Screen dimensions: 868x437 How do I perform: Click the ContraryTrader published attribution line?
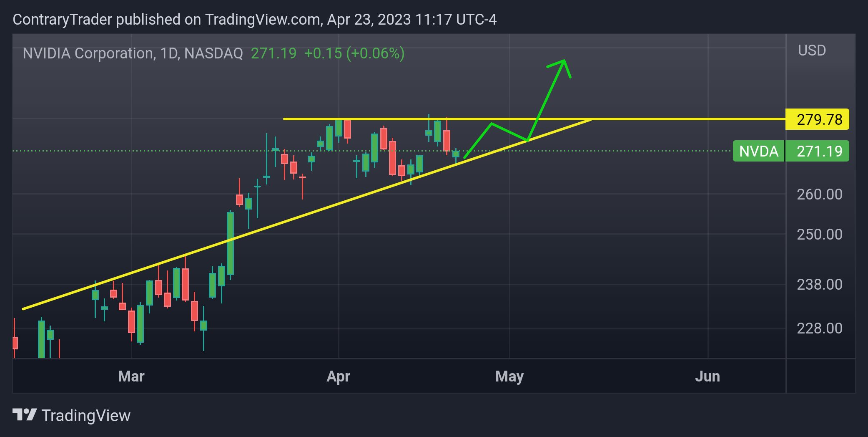pos(255,20)
